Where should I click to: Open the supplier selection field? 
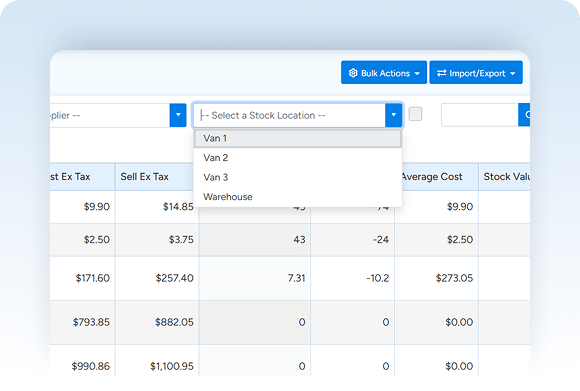[x=110, y=115]
